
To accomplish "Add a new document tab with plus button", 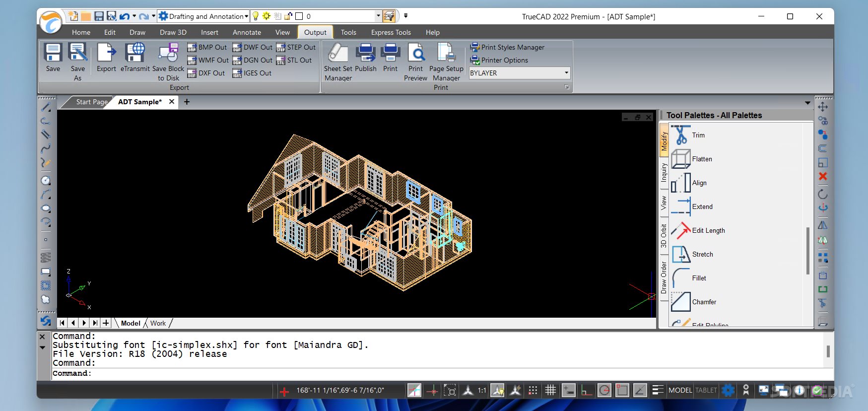I will coord(187,102).
